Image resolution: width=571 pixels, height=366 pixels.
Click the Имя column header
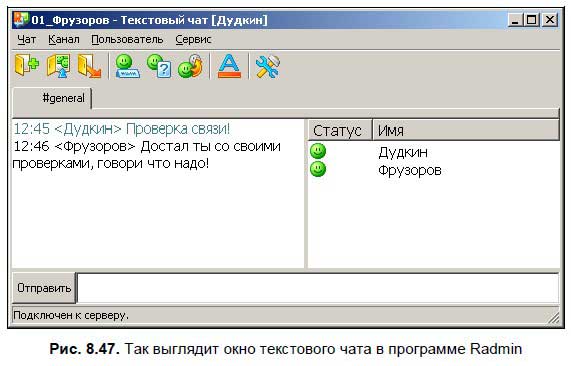tap(466, 130)
